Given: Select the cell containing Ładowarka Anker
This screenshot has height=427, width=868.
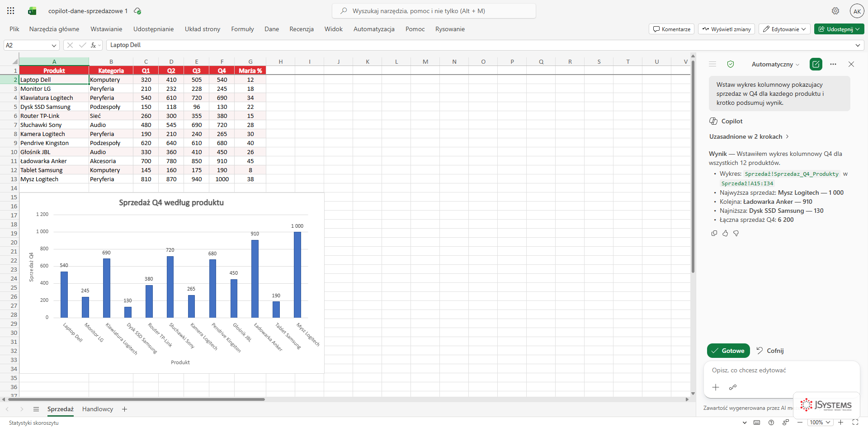Looking at the screenshot, I should tap(54, 161).
